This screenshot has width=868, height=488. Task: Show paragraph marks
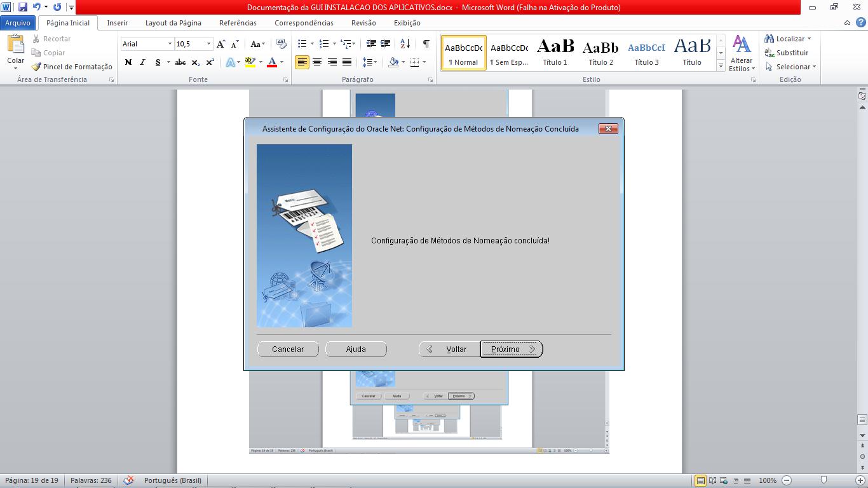click(425, 44)
